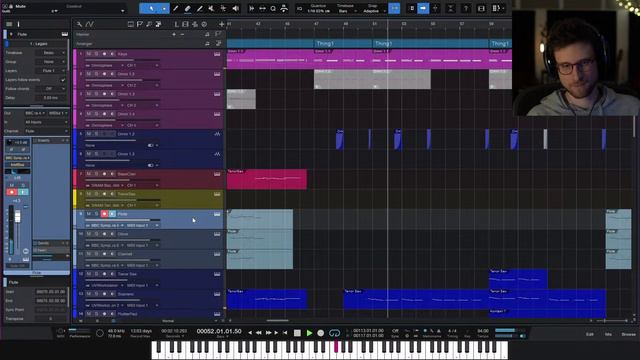Screen dimensions: 640x360
Task: Select the pink TenorSax clip
Action: point(267,179)
